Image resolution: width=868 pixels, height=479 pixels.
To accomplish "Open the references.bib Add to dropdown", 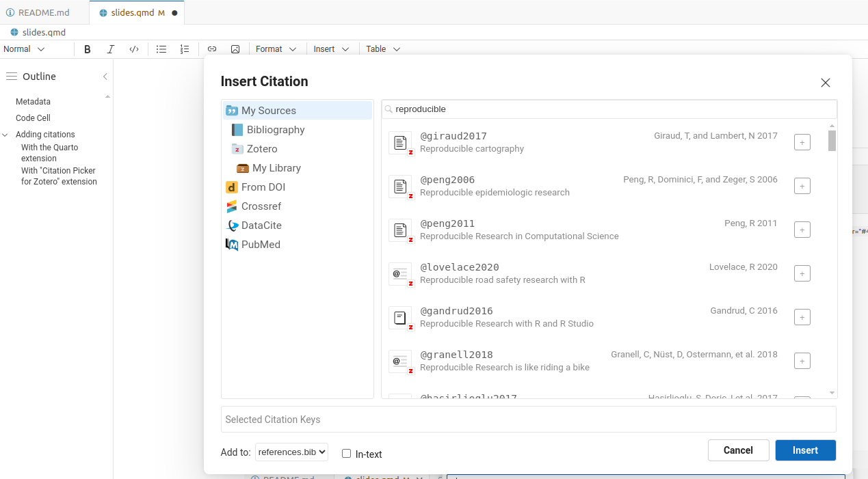I will [291, 452].
